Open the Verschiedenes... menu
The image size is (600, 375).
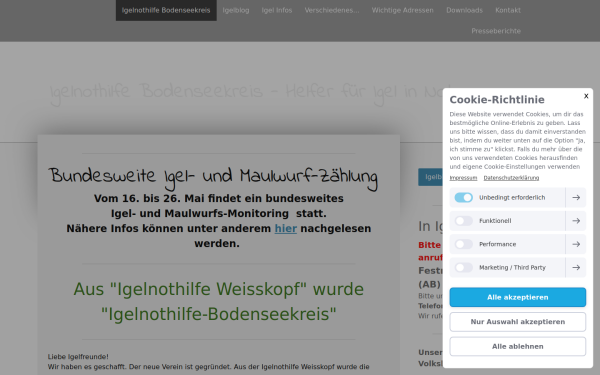(x=332, y=10)
